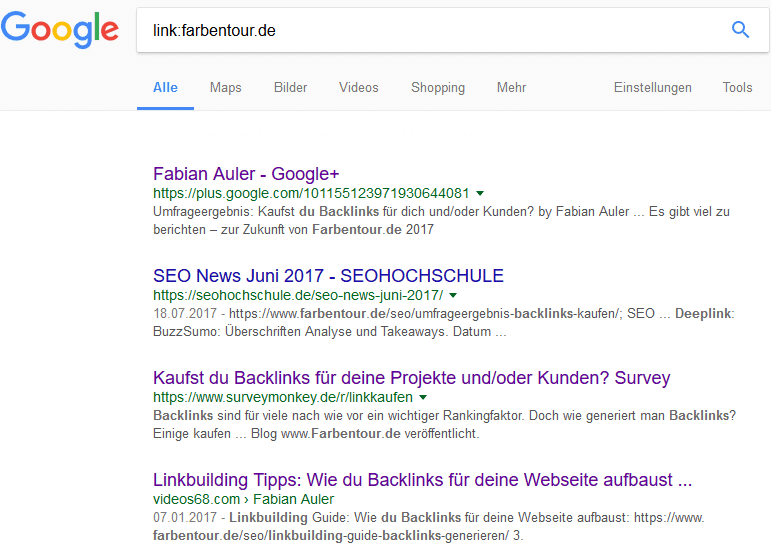Click the videos68.com › Fabian Auler breadcrumb
Screen dimensions: 771x553
pyautogui.click(x=243, y=499)
